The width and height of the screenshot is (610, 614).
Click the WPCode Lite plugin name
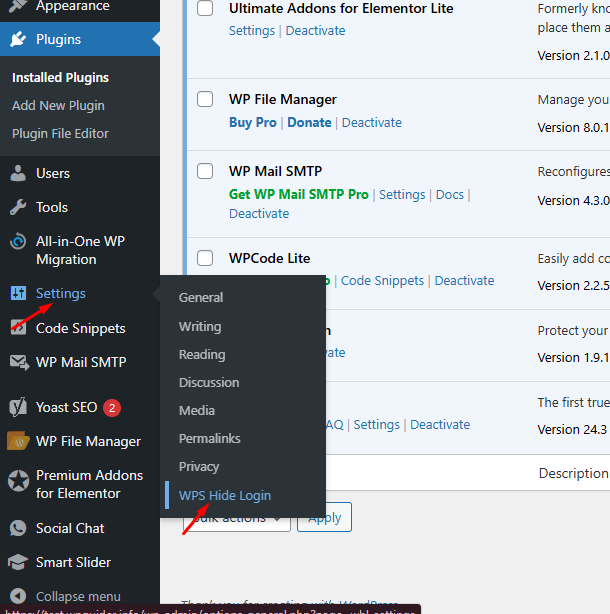coord(269,258)
